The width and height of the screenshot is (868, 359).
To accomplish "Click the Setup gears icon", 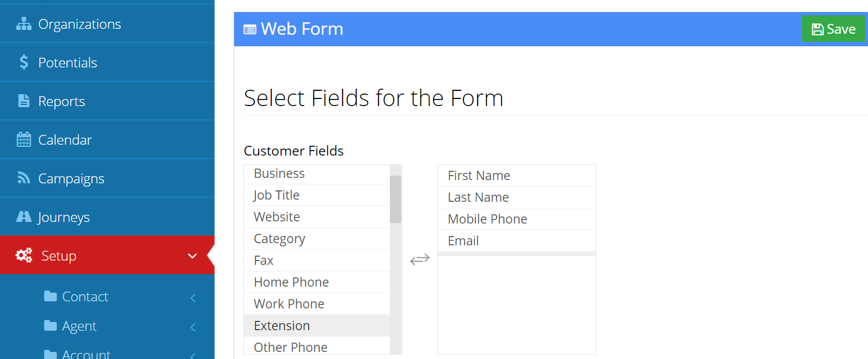I will [x=22, y=255].
